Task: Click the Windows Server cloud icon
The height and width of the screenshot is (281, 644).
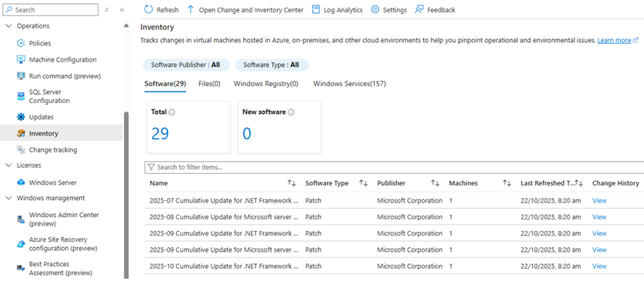Action: pos(21,182)
